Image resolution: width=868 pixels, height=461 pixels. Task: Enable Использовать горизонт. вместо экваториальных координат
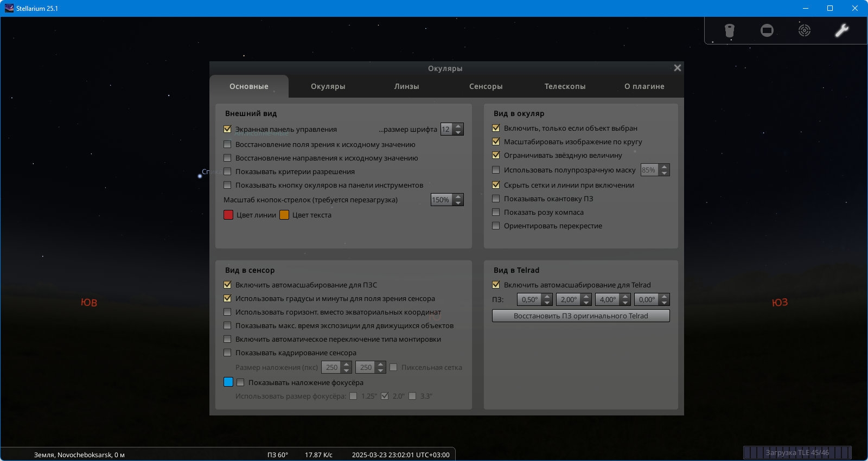[x=227, y=312]
